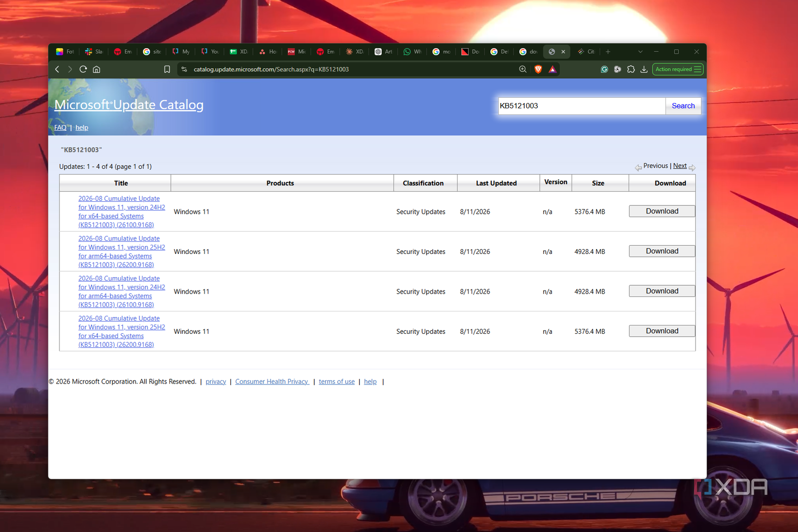This screenshot has height=532, width=798.
Task: Open the privacy footer link
Action: (x=216, y=382)
